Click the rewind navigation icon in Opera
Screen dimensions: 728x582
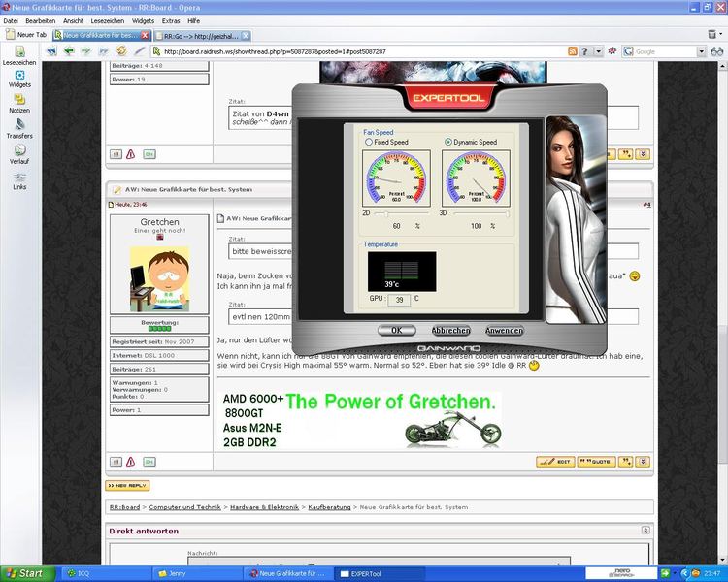point(51,51)
